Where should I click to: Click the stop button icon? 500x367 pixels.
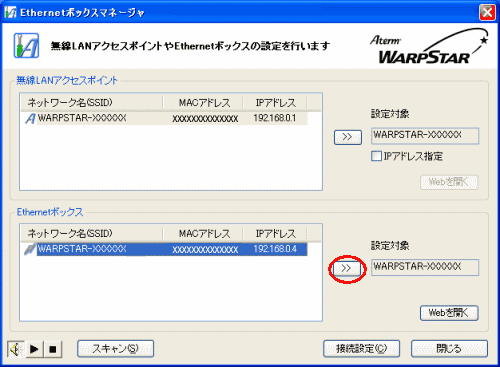53,349
